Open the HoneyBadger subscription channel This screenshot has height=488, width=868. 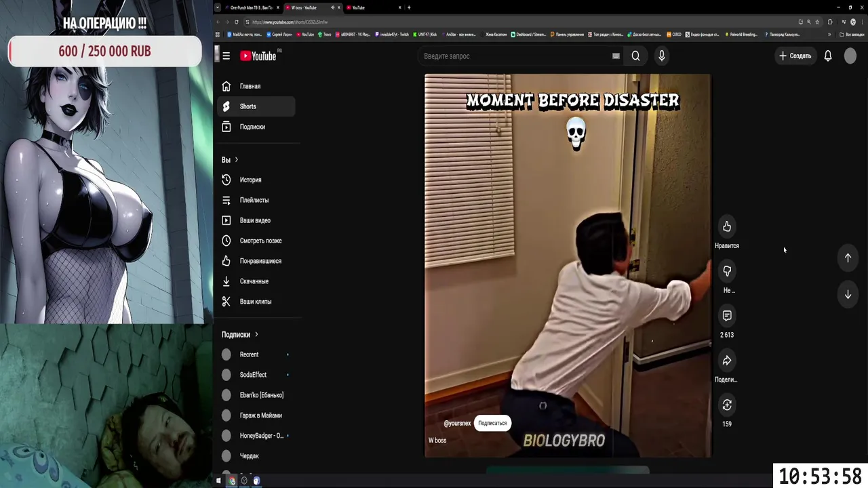tap(256, 436)
